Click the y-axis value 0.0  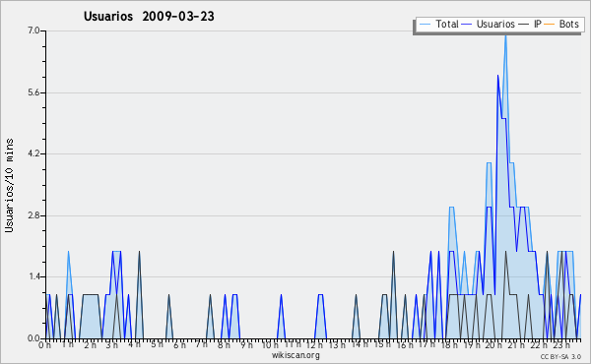(33, 338)
